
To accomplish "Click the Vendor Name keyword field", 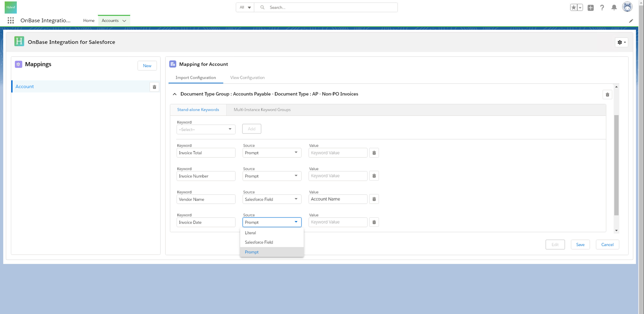I will tap(206, 199).
